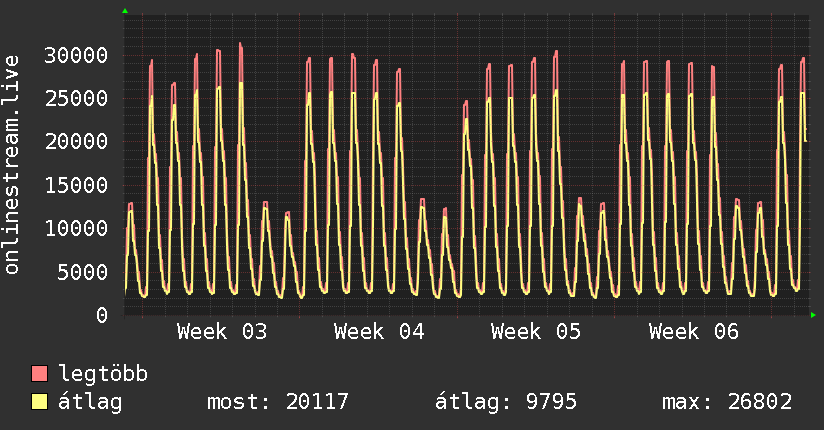Click the 20000 y-axis label

(76, 141)
